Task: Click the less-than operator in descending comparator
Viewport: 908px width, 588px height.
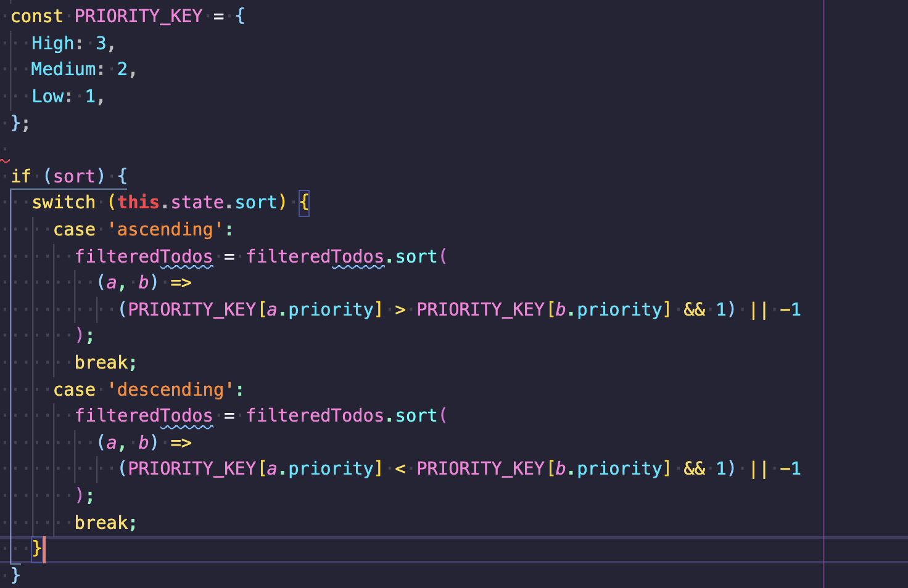Action: (400, 468)
